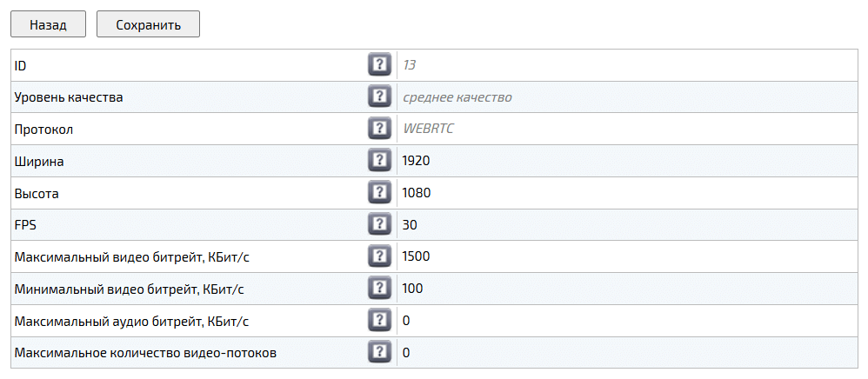
Task: Click the help icon for Ширина
Action: [378, 161]
